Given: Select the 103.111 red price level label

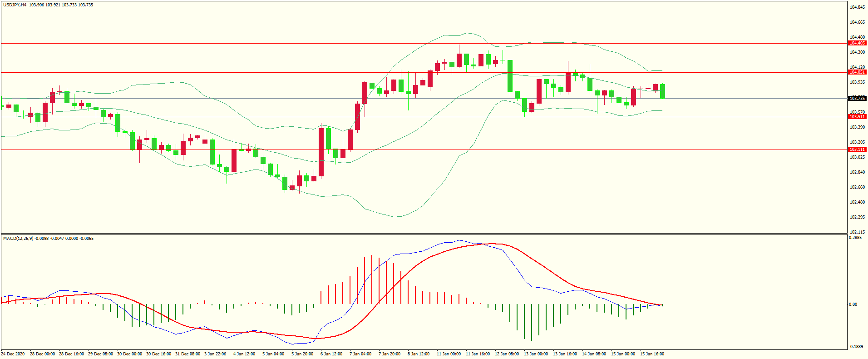Looking at the screenshot, I should 857,150.
